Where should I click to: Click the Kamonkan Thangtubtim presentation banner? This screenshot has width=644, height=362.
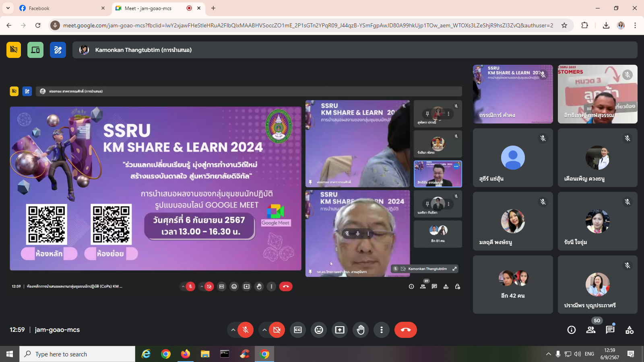tap(354, 50)
